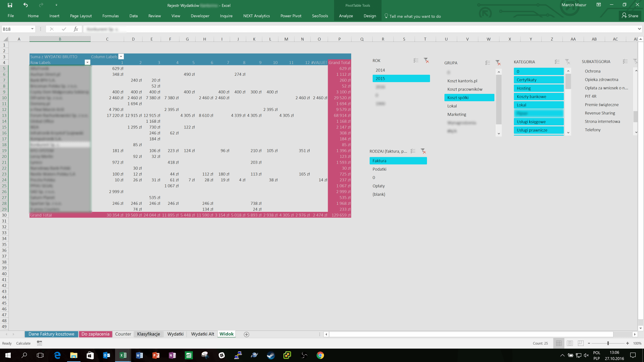Add a new sheet with plus icon
Image resolution: width=644 pixels, height=362 pixels.
click(247, 334)
